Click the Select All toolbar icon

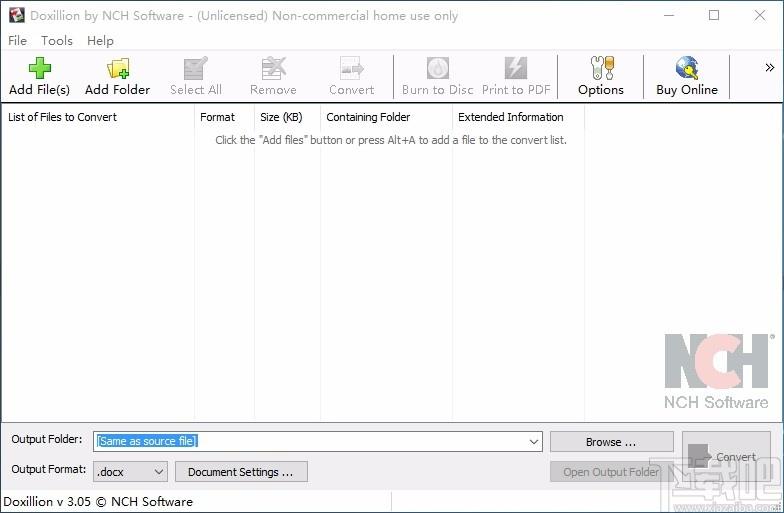[196, 68]
